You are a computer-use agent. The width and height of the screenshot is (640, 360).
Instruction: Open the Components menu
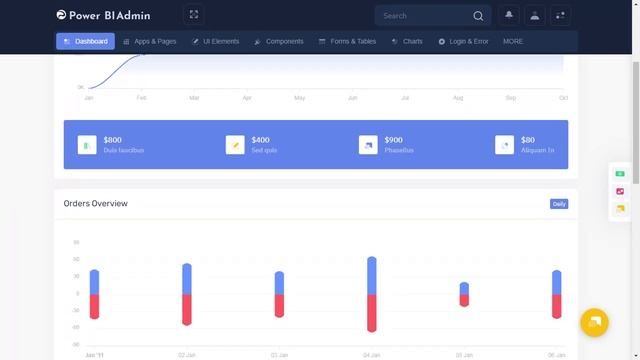(279, 41)
